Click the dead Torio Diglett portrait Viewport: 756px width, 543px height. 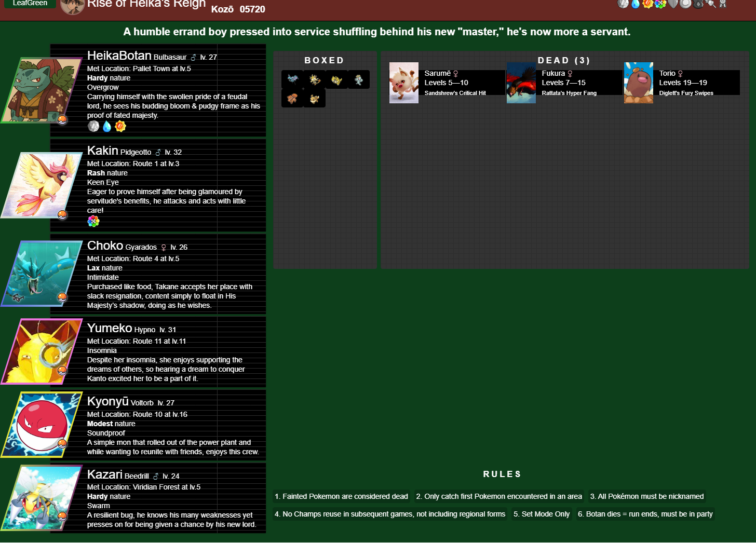pyautogui.click(x=639, y=83)
